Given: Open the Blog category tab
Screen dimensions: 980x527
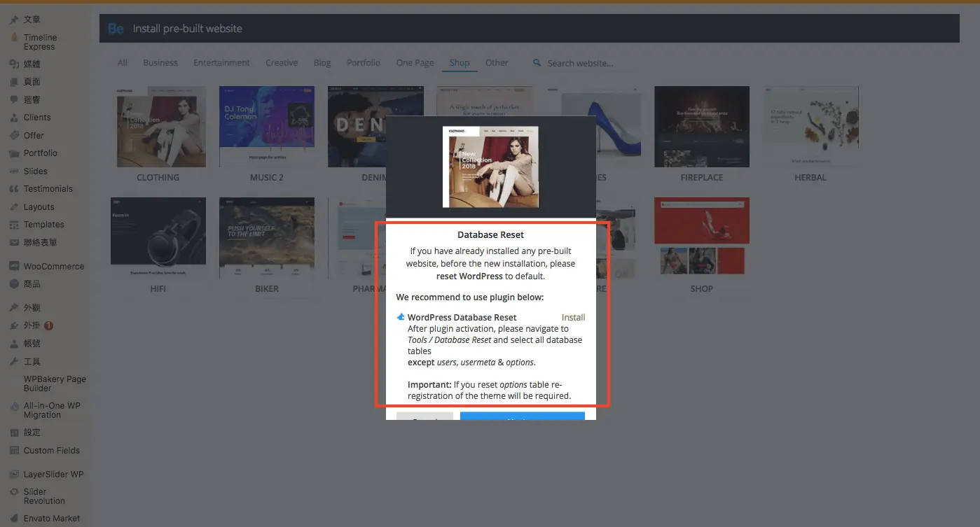Looking at the screenshot, I should click(x=322, y=63).
